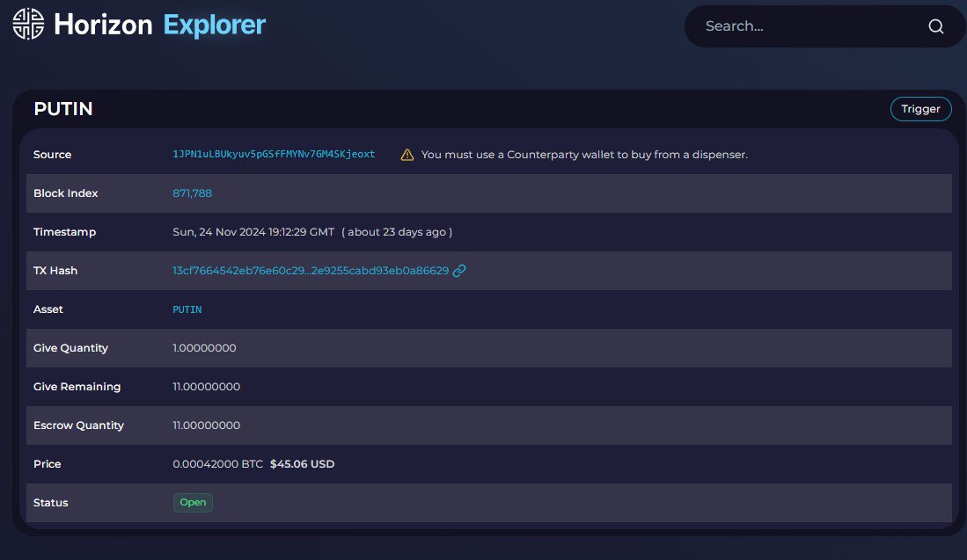Click the Trigger button
Viewport: 967px width, 560px height.
(x=920, y=109)
